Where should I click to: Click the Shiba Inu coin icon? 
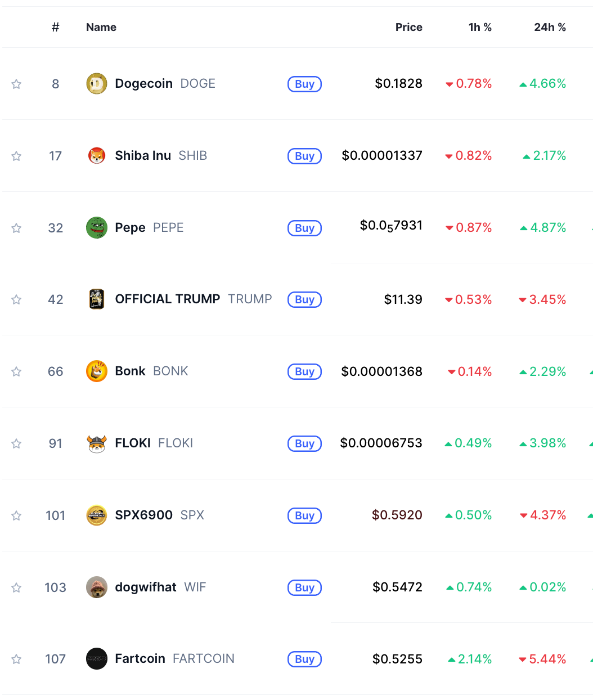pos(96,155)
